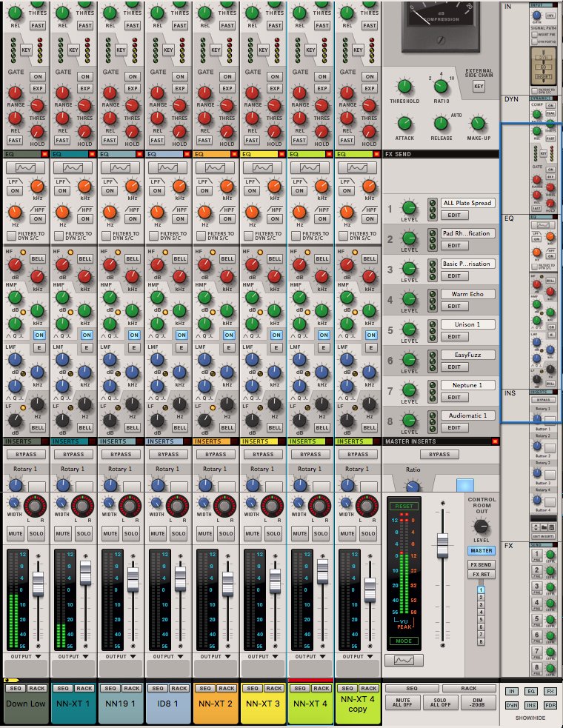Click the pan knob on Down Low channel
Viewport: 563px width, 728px height.
click(35, 506)
